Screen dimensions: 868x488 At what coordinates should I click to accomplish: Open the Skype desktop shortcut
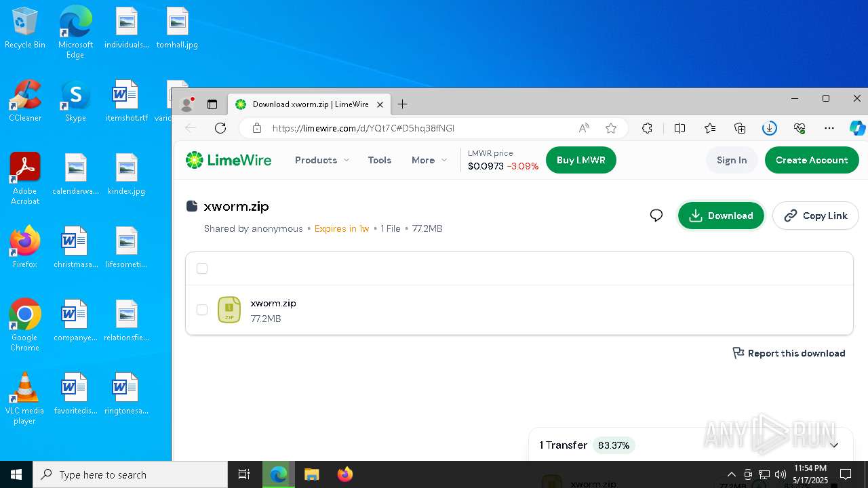coord(75,102)
